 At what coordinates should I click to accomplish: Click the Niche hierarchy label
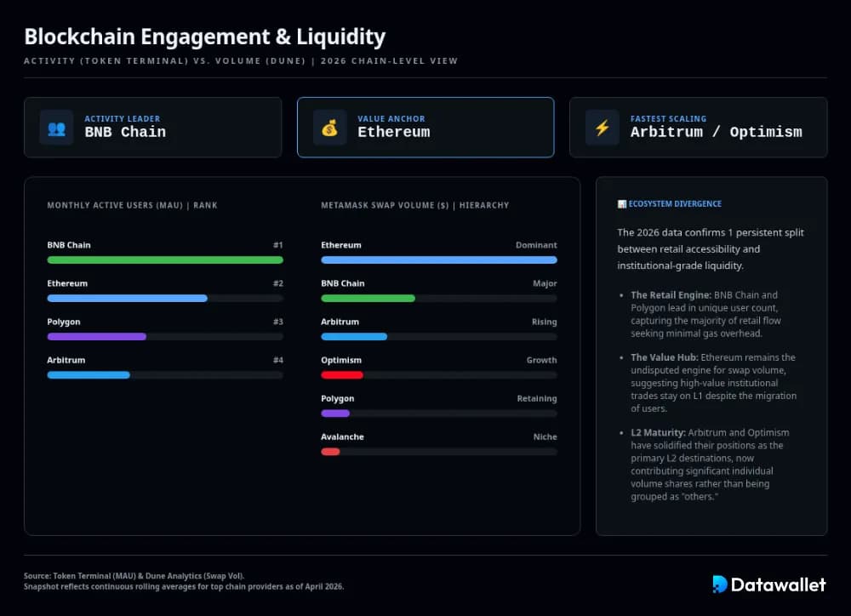tap(545, 436)
